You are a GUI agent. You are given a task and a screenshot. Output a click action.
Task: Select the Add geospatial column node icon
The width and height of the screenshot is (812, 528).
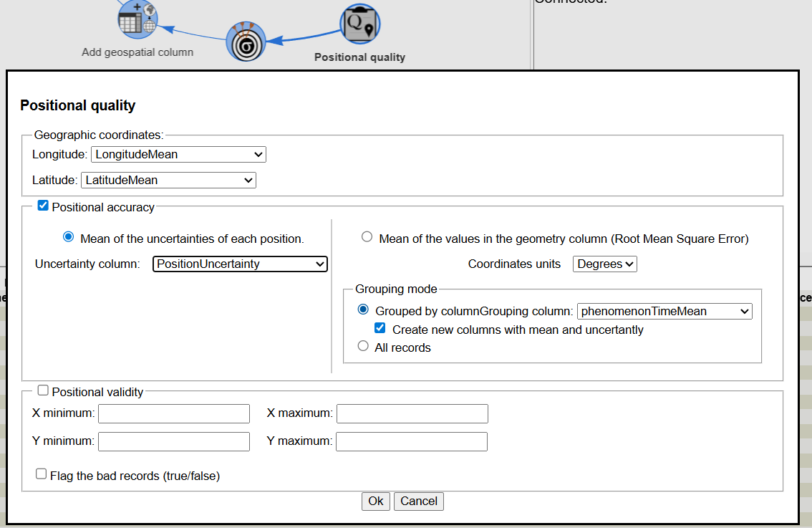(x=137, y=20)
